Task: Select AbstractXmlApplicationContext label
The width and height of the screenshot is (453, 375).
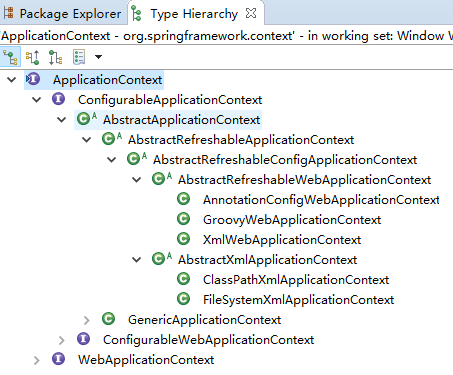Action: [267, 260]
